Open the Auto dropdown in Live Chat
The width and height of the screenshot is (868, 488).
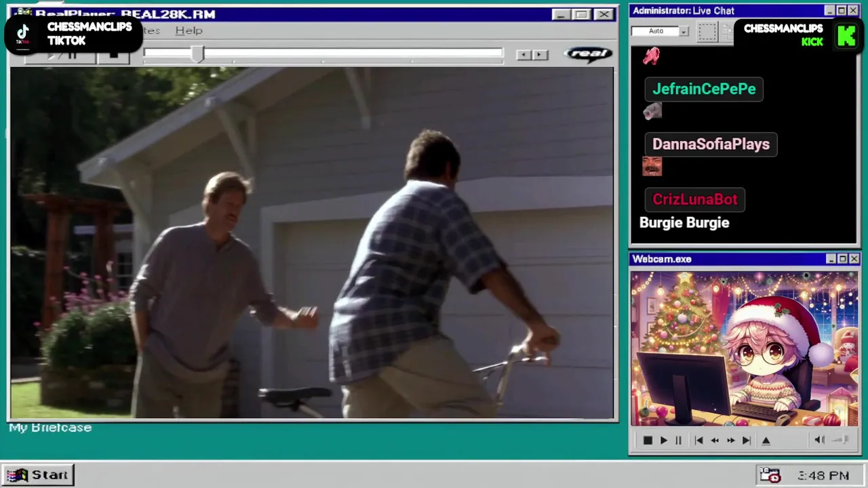[684, 31]
